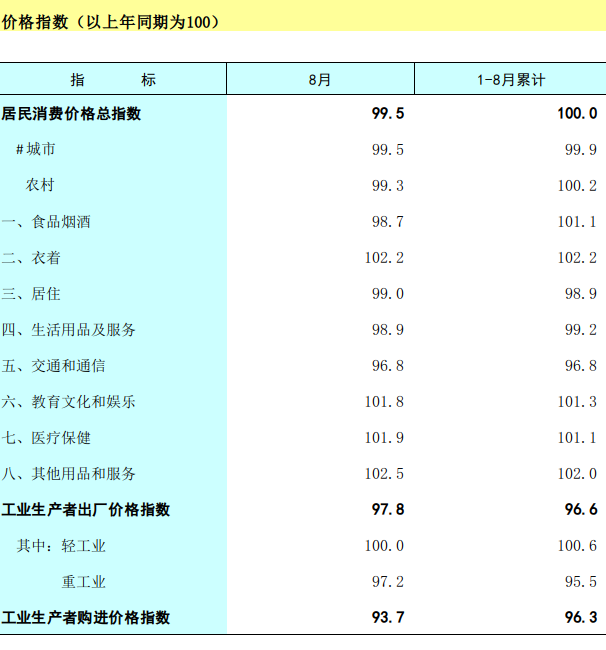Viewport: 606px width, 650px height.
Task: Click the 工业生产者出厂价格指数 row label
Action: point(86,510)
